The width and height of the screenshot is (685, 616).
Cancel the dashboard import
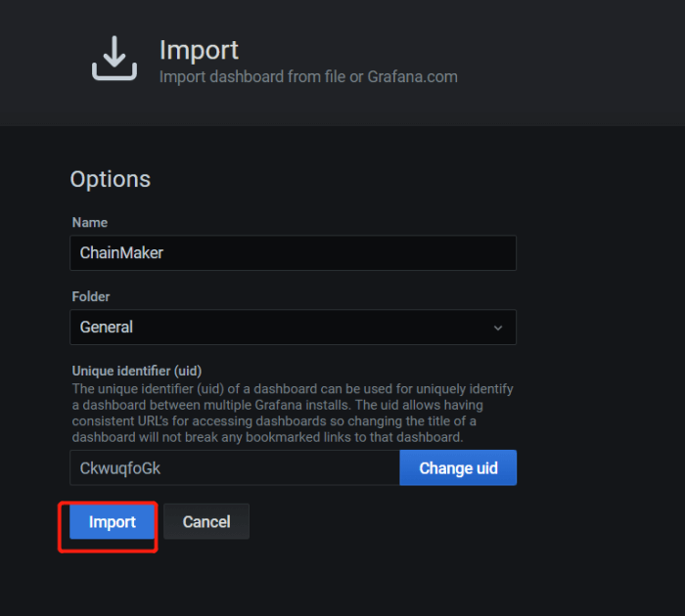(x=206, y=522)
